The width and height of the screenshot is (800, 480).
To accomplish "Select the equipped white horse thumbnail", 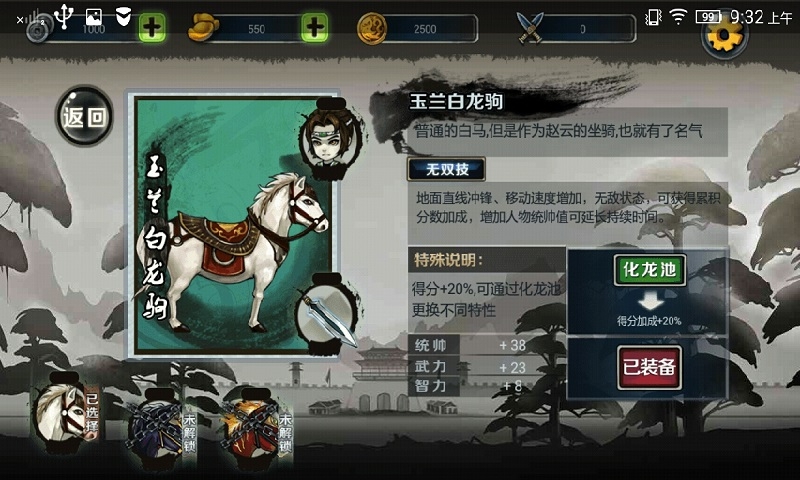I will point(65,413).
